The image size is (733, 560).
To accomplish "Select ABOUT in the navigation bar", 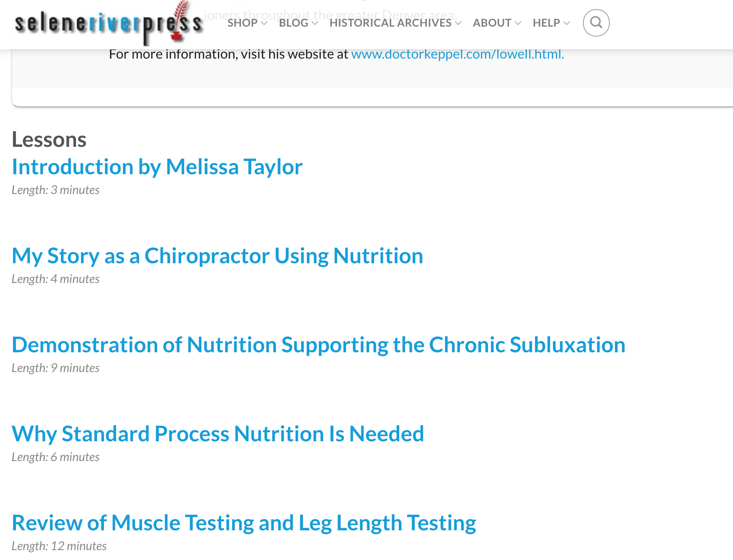I will pyautogui.click(x=492, y=23).
